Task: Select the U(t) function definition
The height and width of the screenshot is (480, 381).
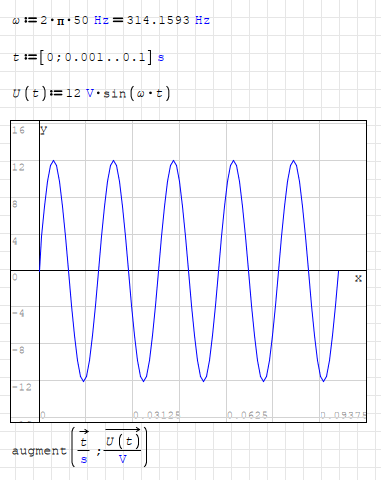Action: pos(91,93)
